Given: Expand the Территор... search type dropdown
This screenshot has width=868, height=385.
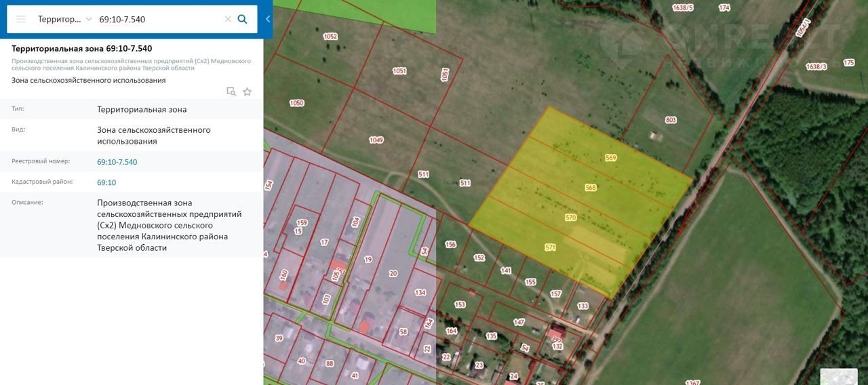Looking at the screenshot, I should coord(64,19).
